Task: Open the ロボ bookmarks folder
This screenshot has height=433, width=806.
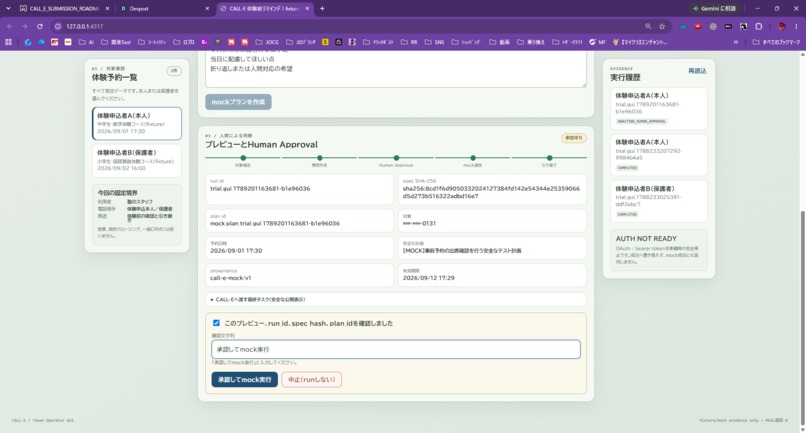Action: click(x=184, y=42)
